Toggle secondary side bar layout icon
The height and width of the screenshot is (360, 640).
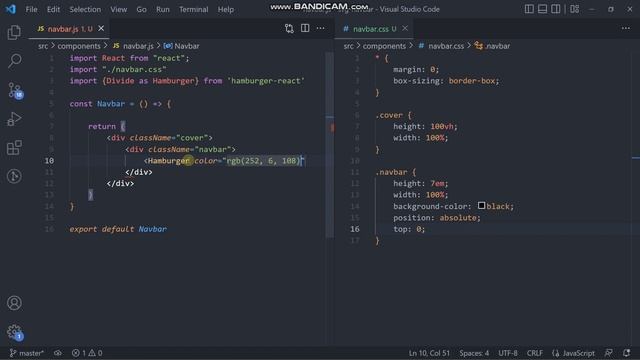pyautogui.click(x=556, y=9)
